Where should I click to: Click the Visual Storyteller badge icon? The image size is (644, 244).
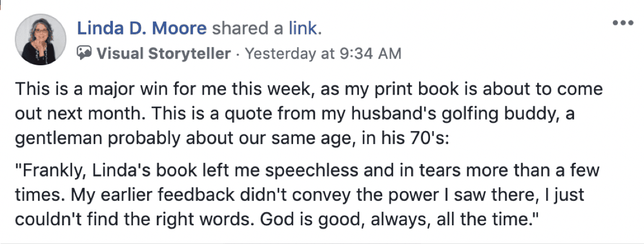click(x=84, y=54)
